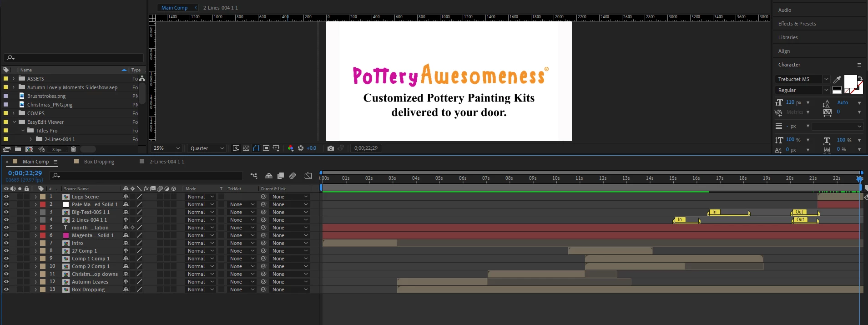Viewport: 868px width, 325px height.
Task: Click the viewer timecode 0;00;22;29 button
Action: pos(366,148)
